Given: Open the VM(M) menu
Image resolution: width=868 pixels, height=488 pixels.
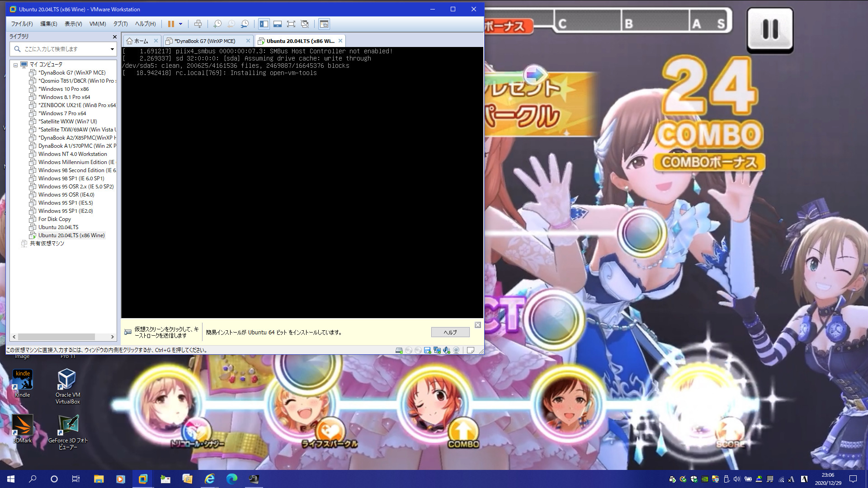Looking at the screenshot, I should tap(98, 24).
